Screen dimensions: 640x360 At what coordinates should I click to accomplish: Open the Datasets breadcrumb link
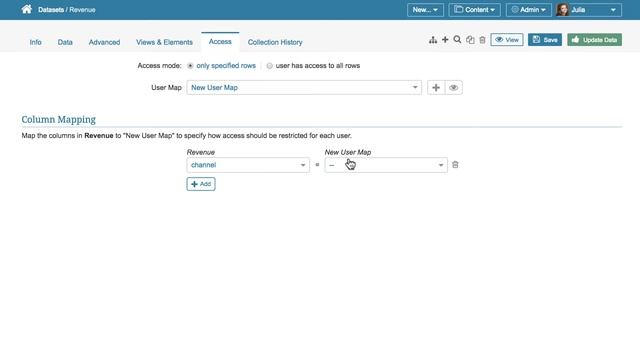point(51,10)
